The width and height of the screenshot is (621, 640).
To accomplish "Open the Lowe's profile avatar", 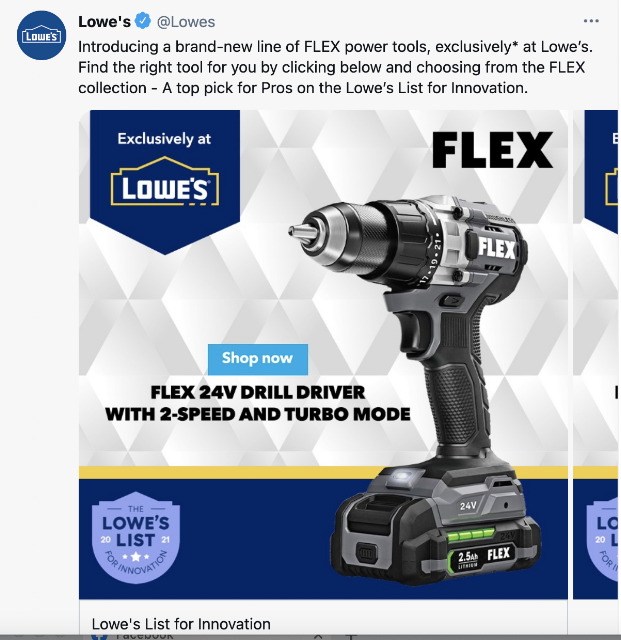I will pos(41,36).
